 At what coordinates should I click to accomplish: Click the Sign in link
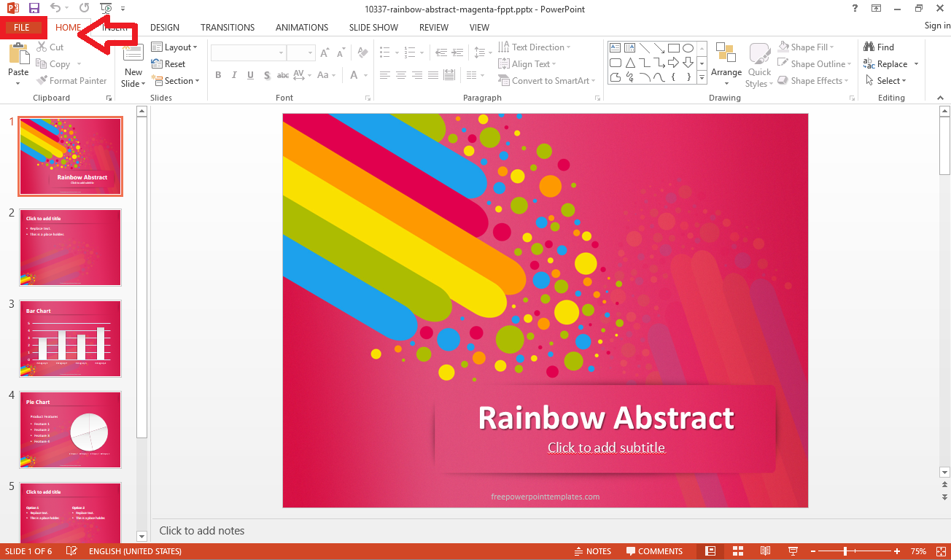(x=937, y=26)
